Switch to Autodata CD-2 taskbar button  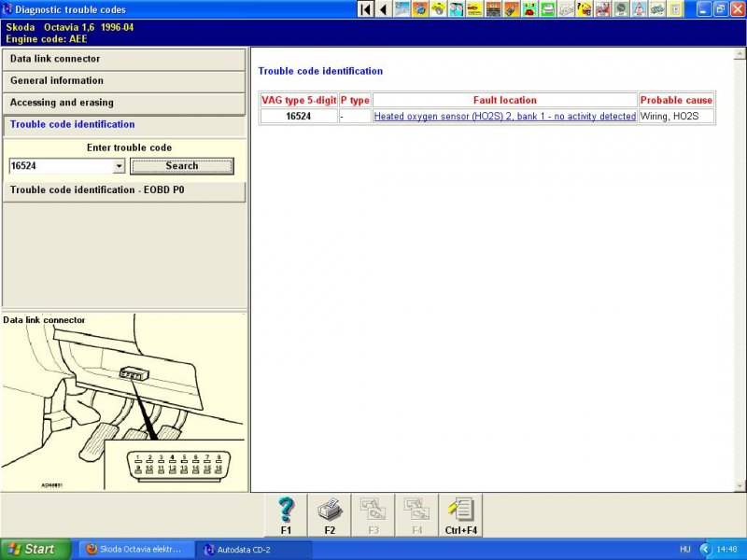254,549
